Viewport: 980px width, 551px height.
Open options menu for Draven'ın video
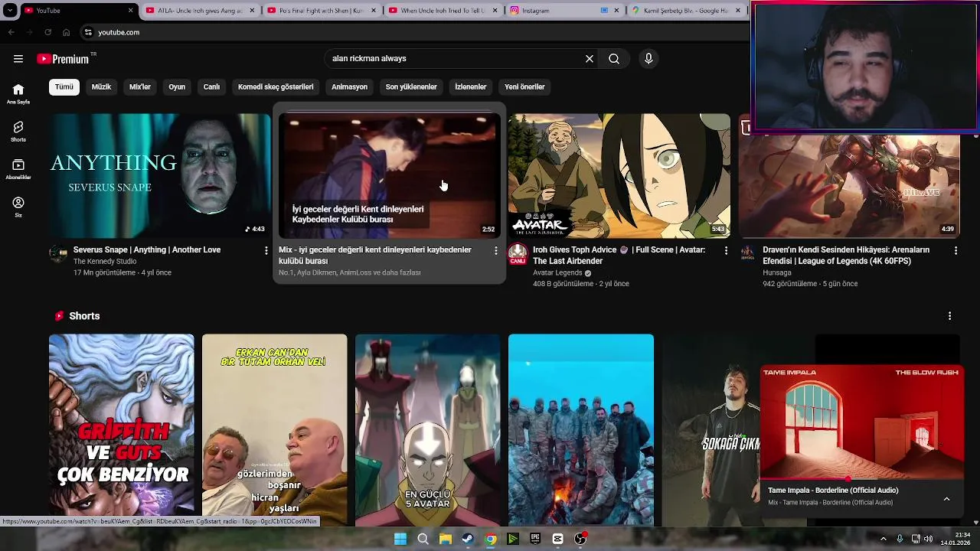point(955,250)
